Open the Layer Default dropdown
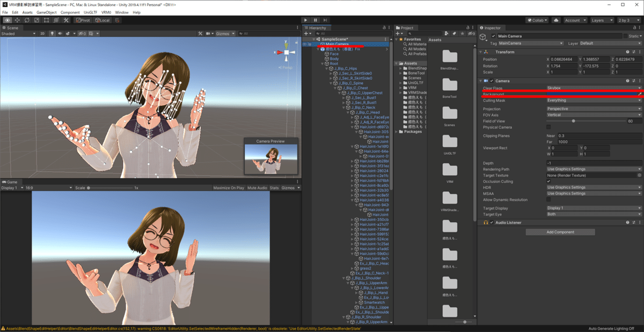 (x=610, y=43)
